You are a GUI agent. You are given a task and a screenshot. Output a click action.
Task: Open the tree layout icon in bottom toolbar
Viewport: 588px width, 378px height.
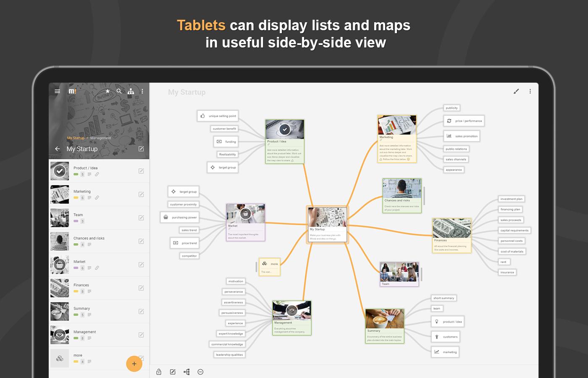tap(186, 372)
